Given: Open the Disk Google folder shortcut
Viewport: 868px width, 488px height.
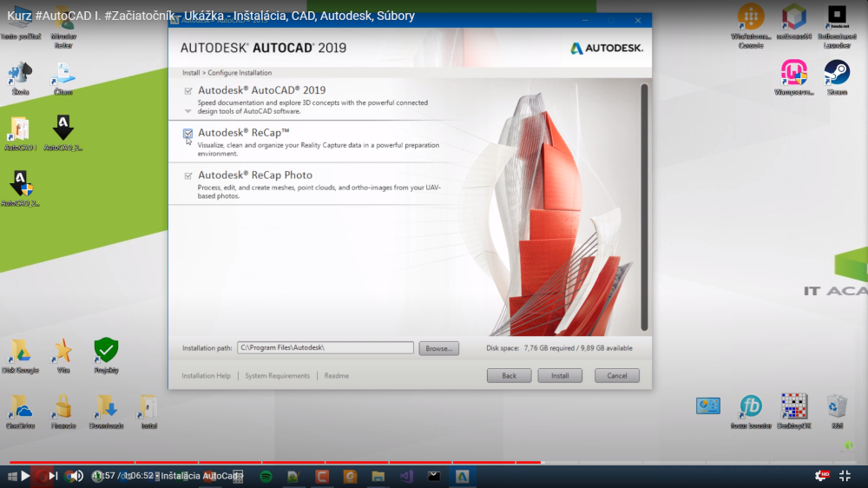Looking at the screenshot, I should click(20, 352).
